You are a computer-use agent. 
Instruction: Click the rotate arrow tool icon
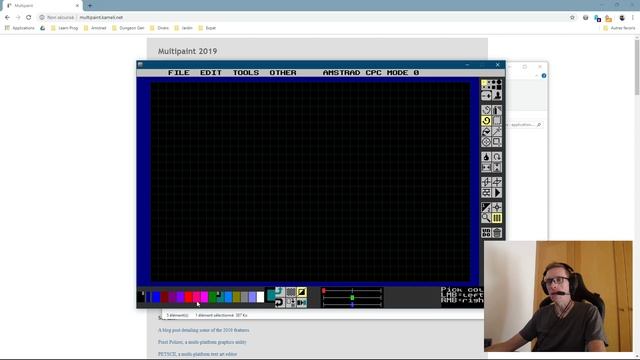click(x=497, y=157)
